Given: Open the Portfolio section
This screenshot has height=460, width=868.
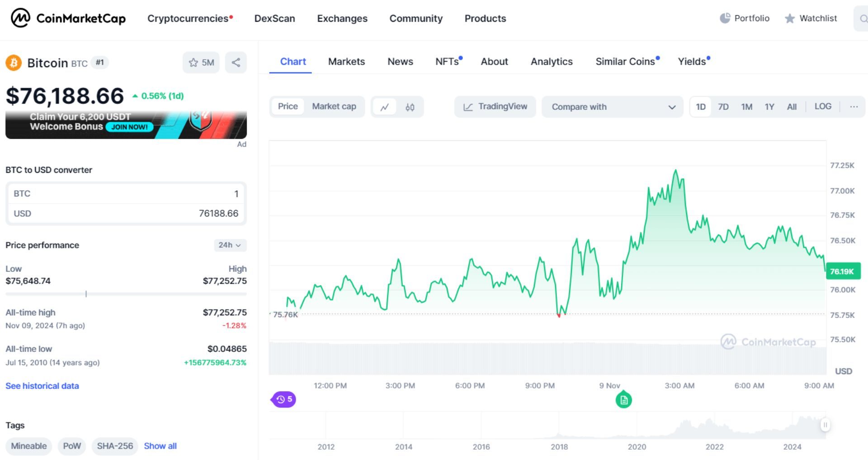Looking at the screenshot, I should pos(744,19).
